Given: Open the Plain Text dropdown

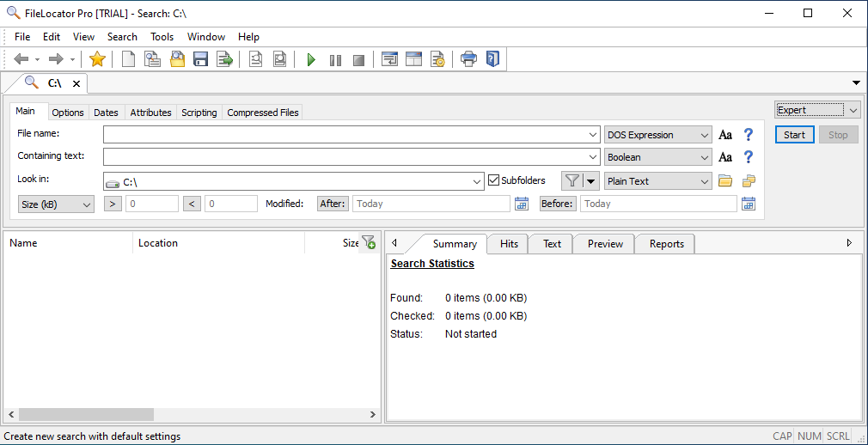Looking at the screenshot, I should click(657, 181).
